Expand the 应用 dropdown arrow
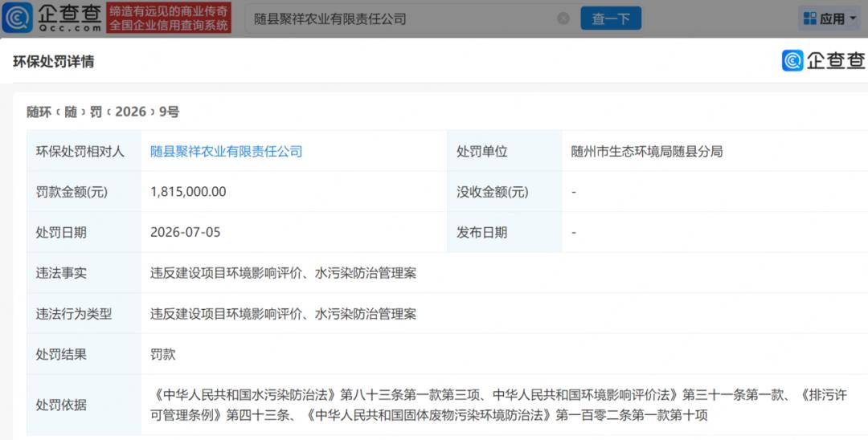868x440 pixels. coord(853,18)
